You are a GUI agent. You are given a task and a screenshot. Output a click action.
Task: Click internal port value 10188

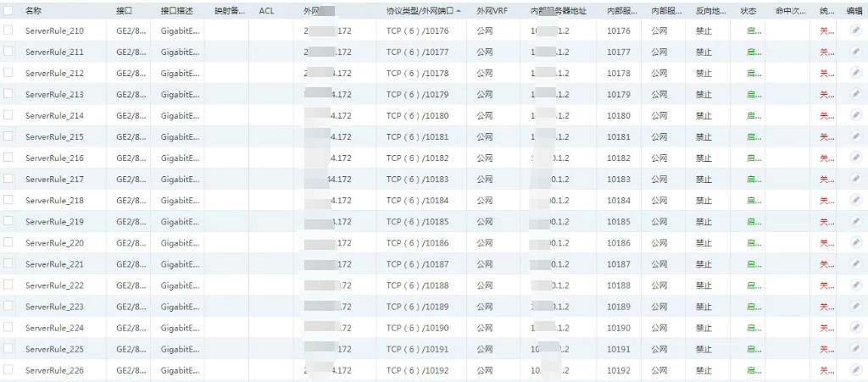tap(618, 285)
